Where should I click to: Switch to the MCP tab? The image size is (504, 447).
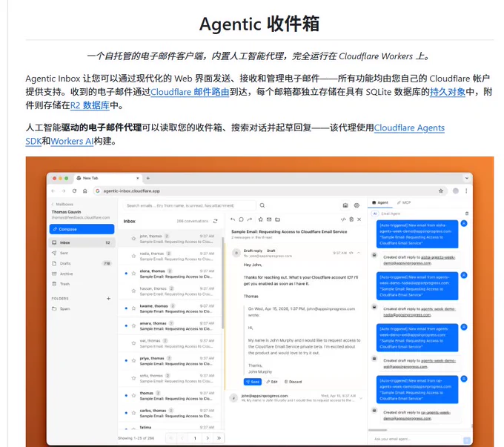(x=404, y=202)
